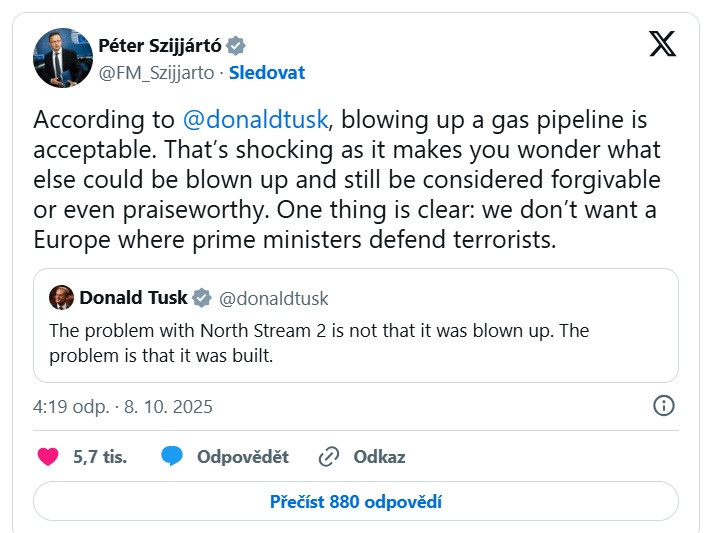Open the quoted Donald Tusk tweet text
The height and width of the screenshot is (533, 715).
(x=318, y=343)
